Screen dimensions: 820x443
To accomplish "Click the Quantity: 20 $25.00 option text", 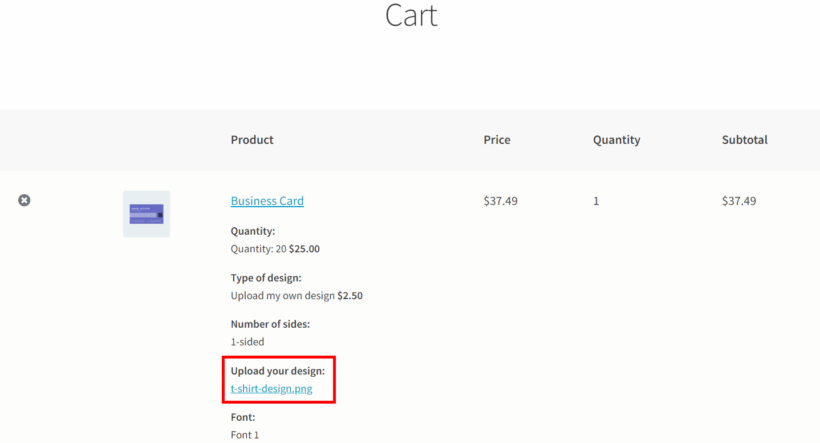I will 275,249.
